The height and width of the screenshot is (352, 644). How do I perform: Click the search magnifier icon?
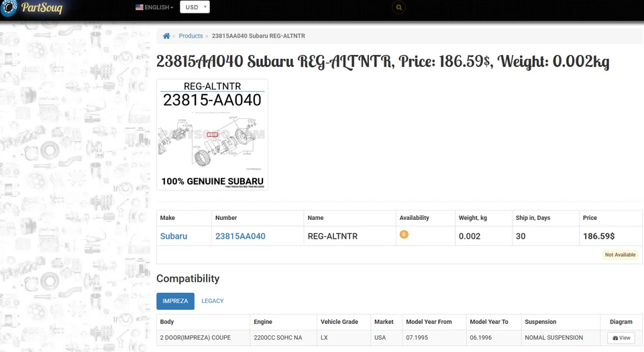(399, 7)
